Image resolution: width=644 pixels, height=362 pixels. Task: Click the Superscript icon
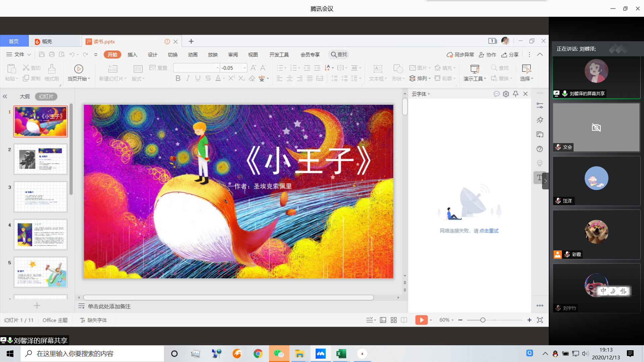click(231, 78)
